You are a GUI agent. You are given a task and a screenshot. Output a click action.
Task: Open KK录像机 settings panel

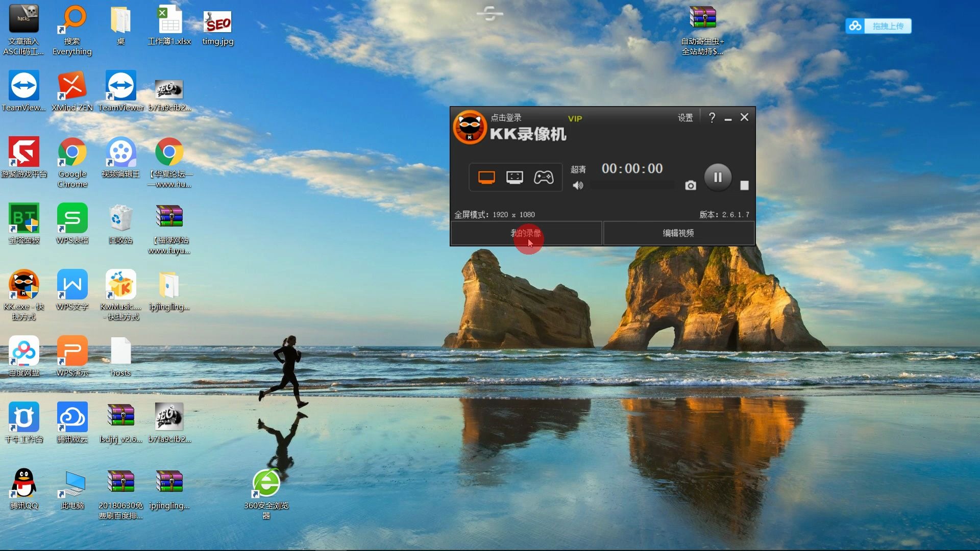[685, 117]
